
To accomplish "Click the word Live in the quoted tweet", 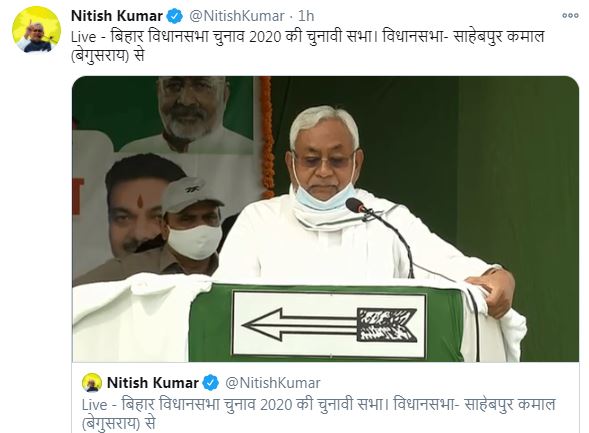I will 94,405.
